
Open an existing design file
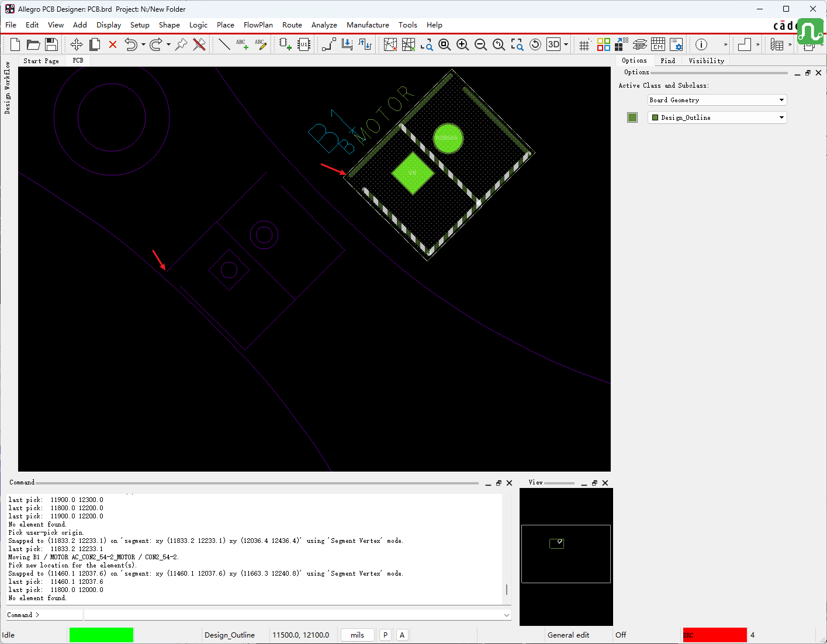click(x=33, y=44)
